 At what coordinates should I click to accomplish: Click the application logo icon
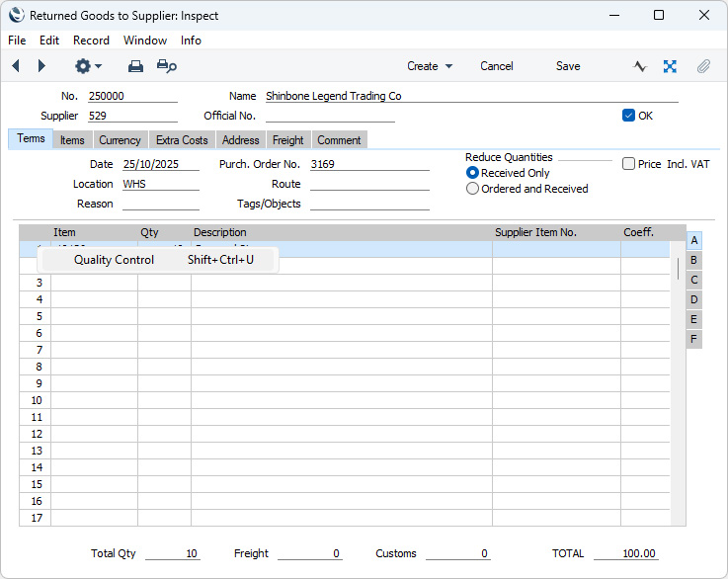pos(16,15)
